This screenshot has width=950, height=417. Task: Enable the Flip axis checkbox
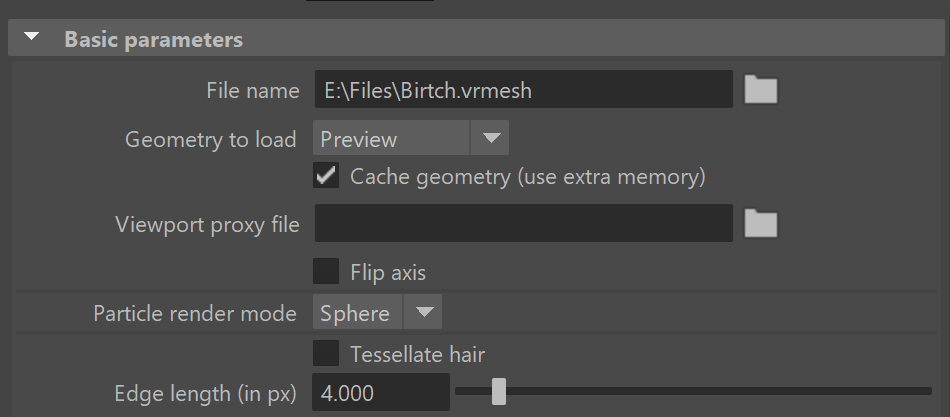326,271
